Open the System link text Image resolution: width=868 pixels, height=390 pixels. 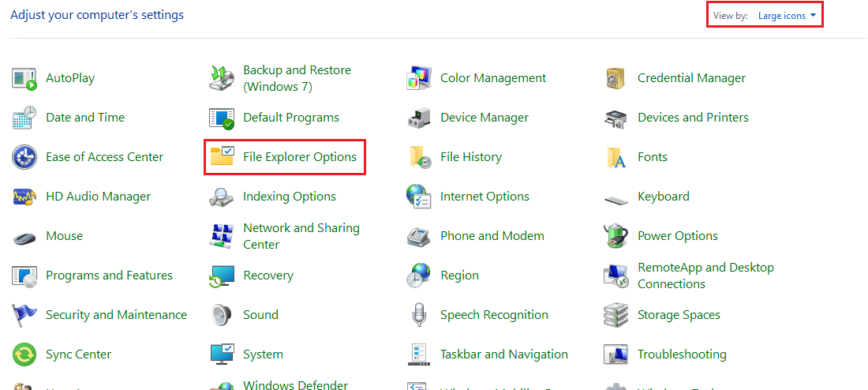(x=264, y=354)
